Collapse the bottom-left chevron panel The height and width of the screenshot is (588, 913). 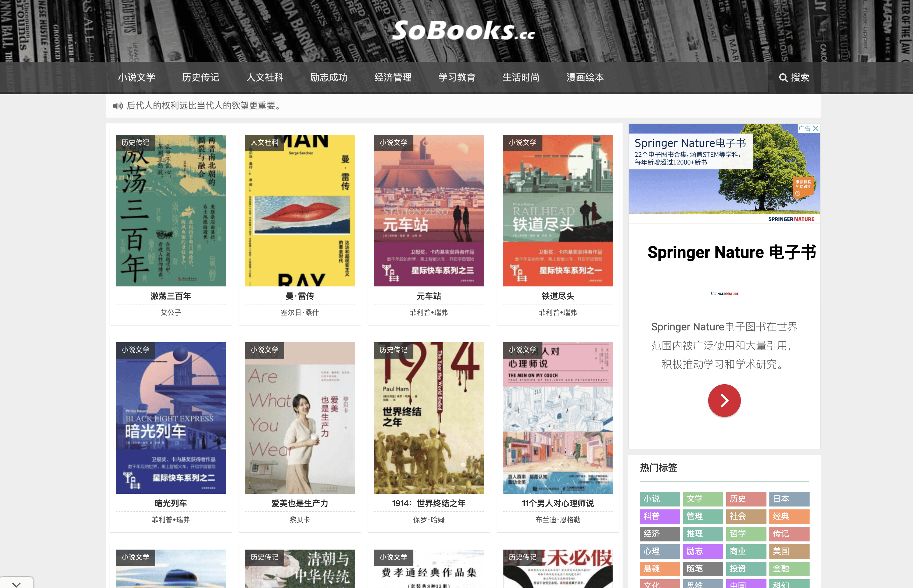pos(16,583)
